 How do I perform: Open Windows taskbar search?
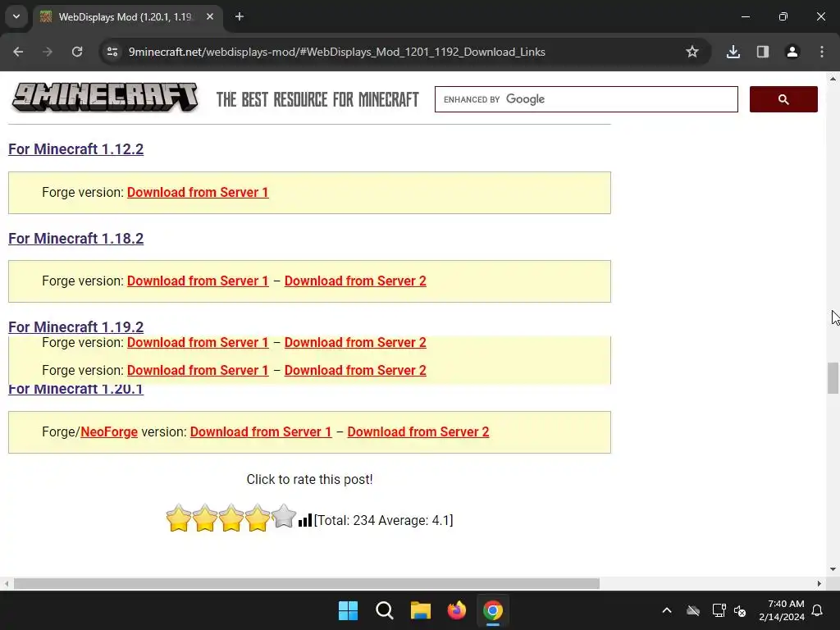[x=384, y=610]
